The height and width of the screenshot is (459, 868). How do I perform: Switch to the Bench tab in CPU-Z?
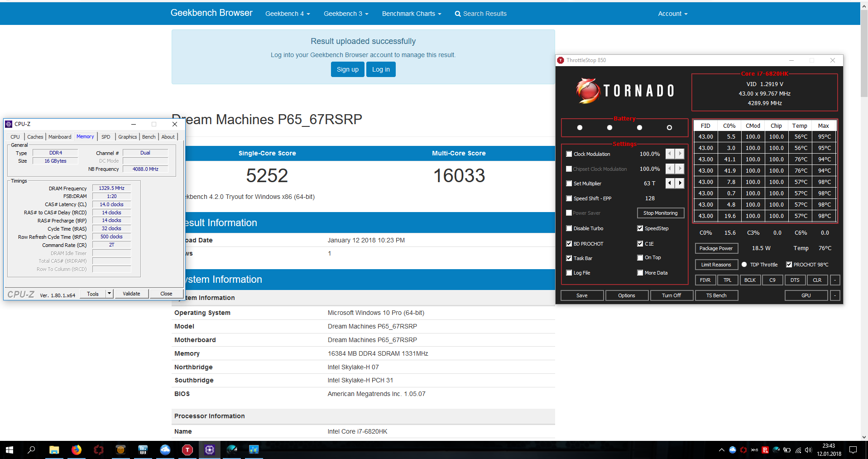coord(149,137)
